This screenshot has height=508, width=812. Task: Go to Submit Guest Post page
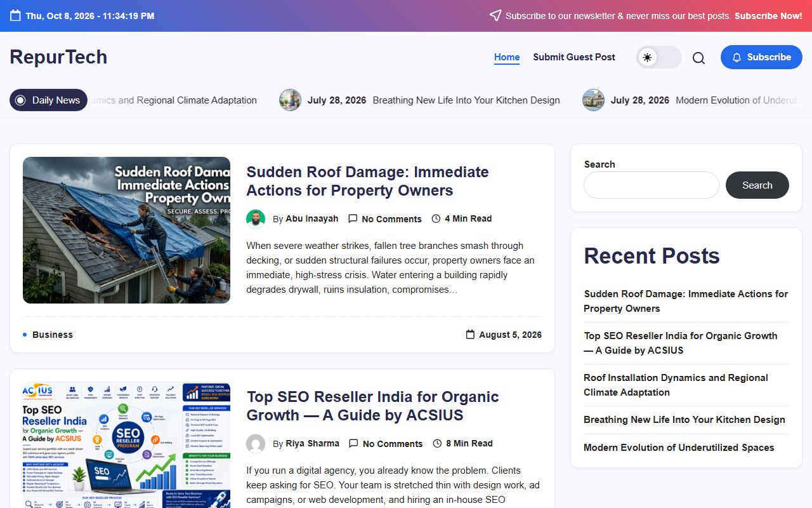tap(574, 57)
